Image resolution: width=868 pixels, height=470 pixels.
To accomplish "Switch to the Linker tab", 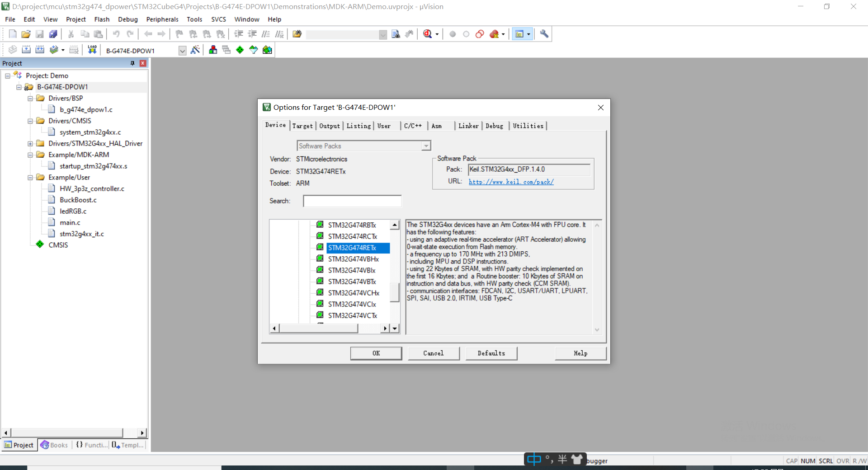I will tap(468, 126).
